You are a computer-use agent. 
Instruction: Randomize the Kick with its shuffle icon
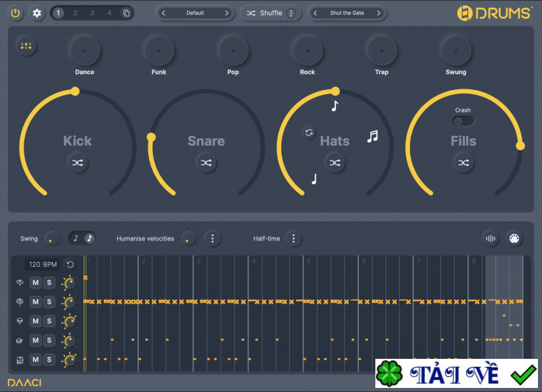click(x=78, y=162)
